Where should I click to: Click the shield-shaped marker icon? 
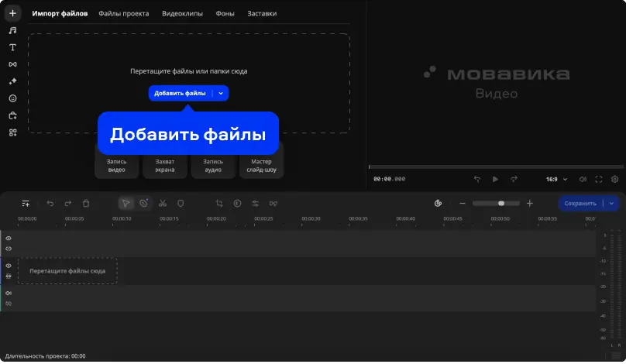[x=181, y=204]
